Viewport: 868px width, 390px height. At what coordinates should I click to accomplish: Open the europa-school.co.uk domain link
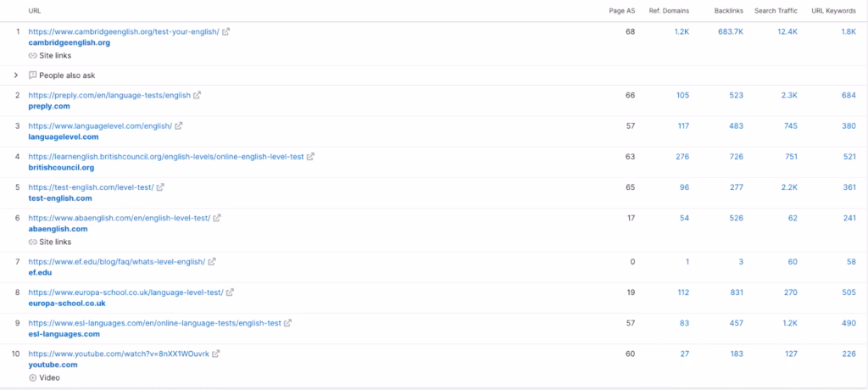pyautogui.click(x=66, y=304)
